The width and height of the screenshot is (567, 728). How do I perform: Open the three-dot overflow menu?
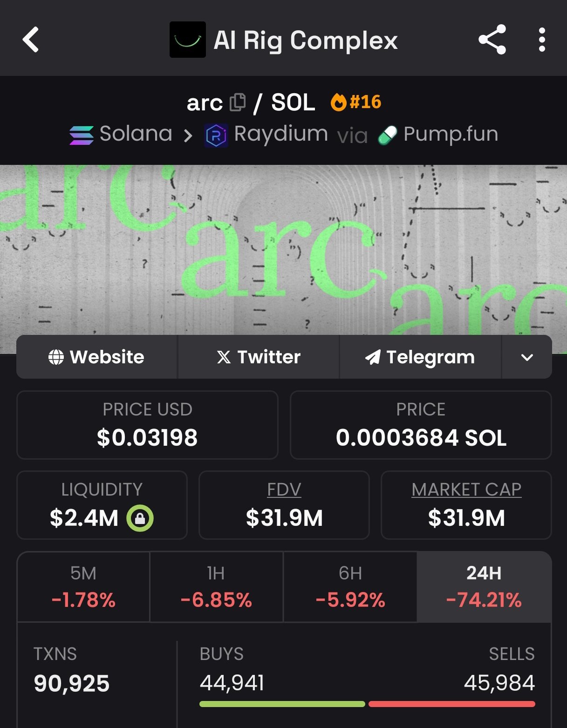tap(541, 40)
